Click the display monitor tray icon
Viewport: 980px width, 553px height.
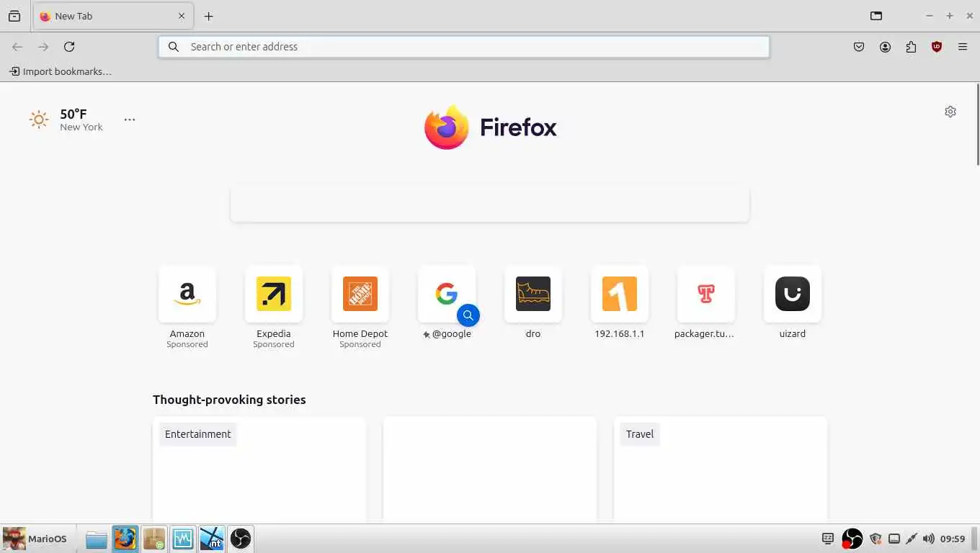(828, 539)
